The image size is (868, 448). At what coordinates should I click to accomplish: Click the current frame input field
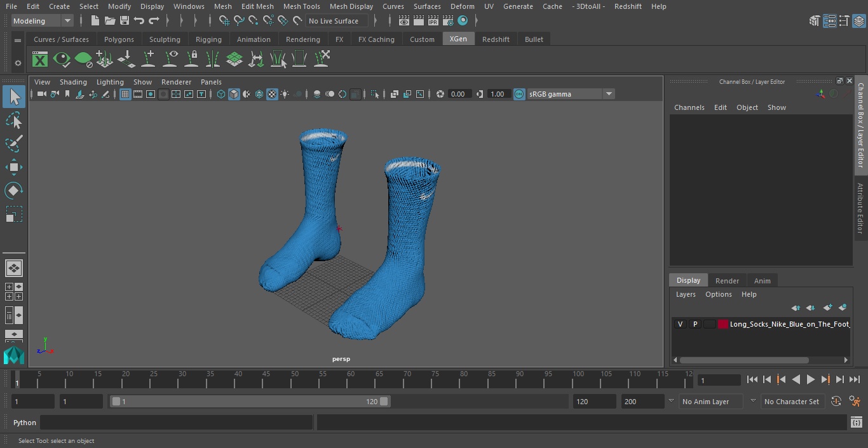pos(719,380)
